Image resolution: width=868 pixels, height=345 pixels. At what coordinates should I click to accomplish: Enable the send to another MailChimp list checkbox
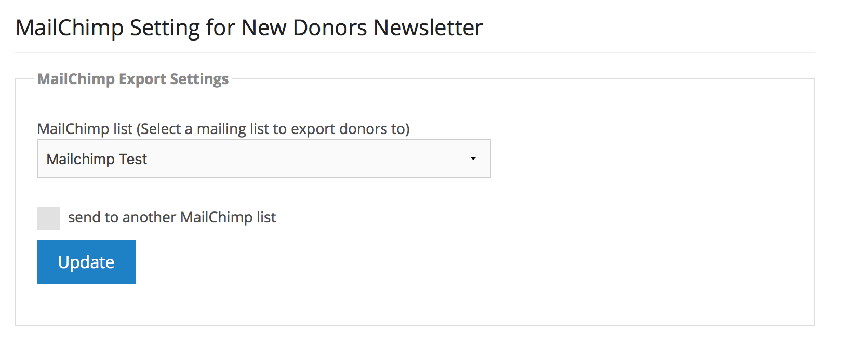point(48,218)
